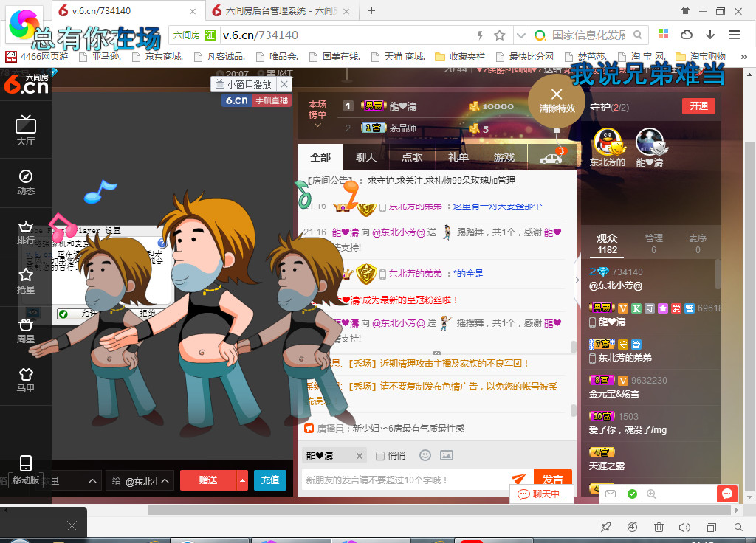Toggle the 悄悄 whisper checkbox
The height and width of the screenshot is (543, 756).
click(x=380, y=456)
